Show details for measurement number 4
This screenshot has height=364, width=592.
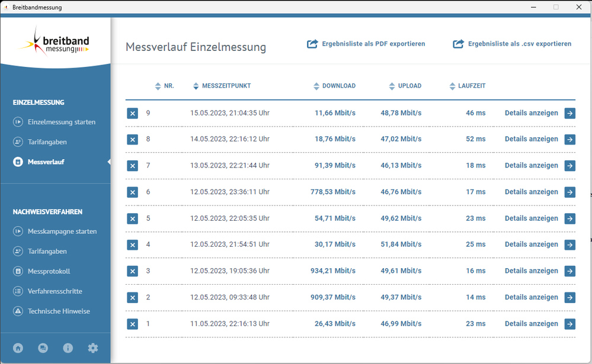click(531, 244)
